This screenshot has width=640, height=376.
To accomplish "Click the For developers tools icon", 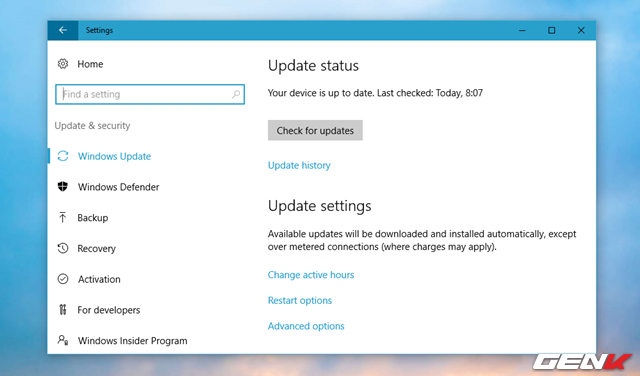I will (62, 310).
